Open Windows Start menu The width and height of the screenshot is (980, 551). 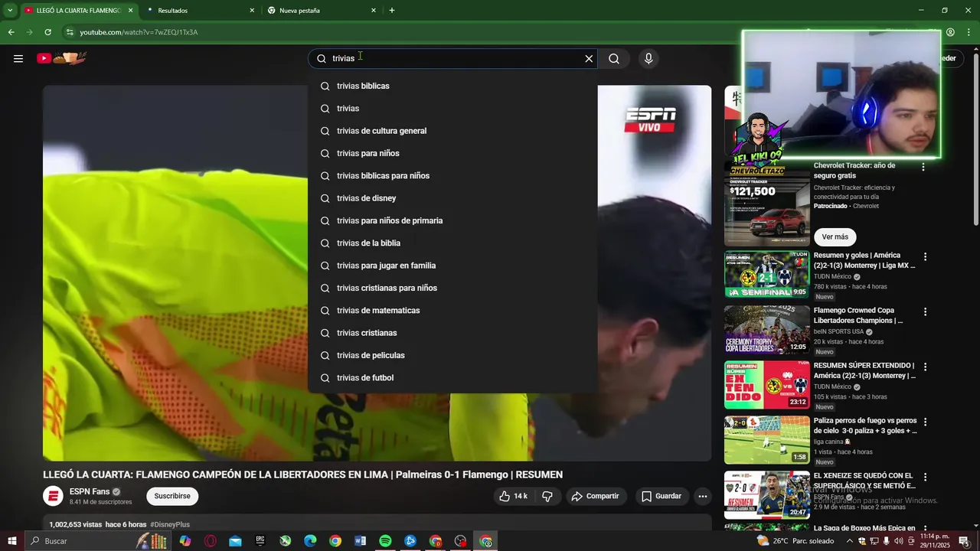tap(12, 541)
